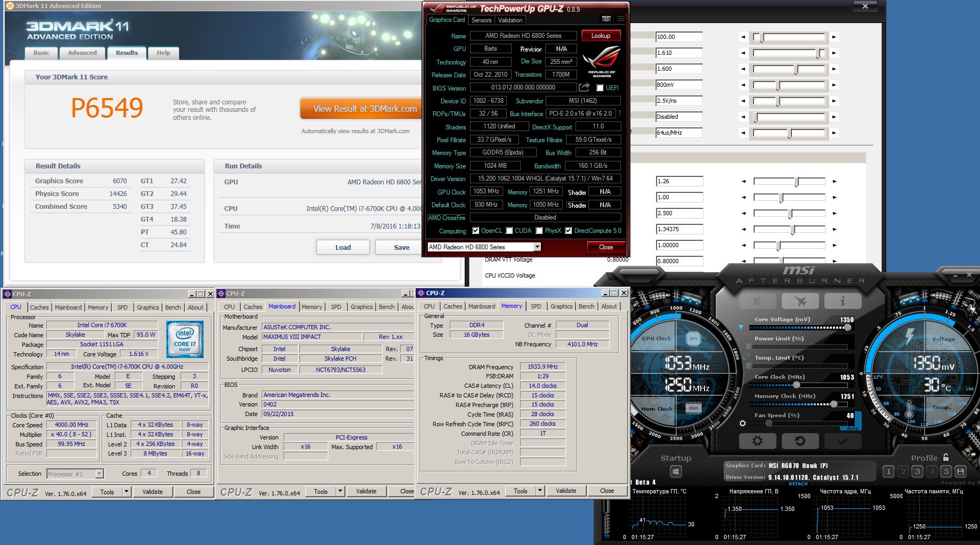Screen dimensions: 980x545
Task: Click the left arrow beside the 1.610 slider
Action: click(743, 53)
